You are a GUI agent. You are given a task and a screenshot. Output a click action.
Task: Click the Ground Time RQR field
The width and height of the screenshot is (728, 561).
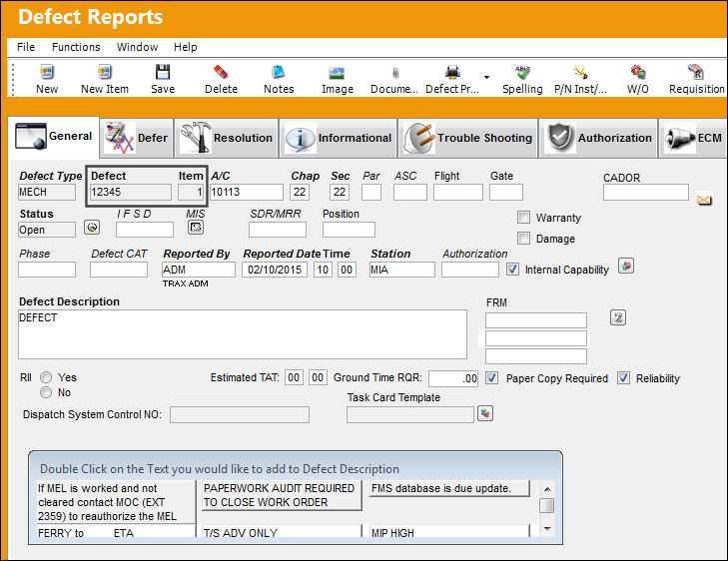point(453,378)
